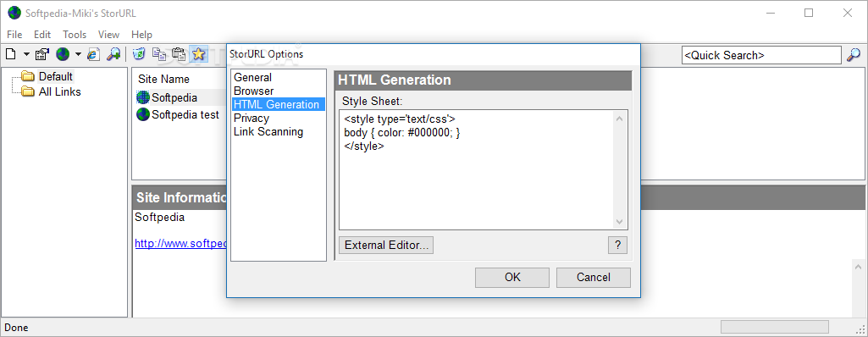Select the All Links folder
Screen dimensions: 868x337
pos(59,91)
